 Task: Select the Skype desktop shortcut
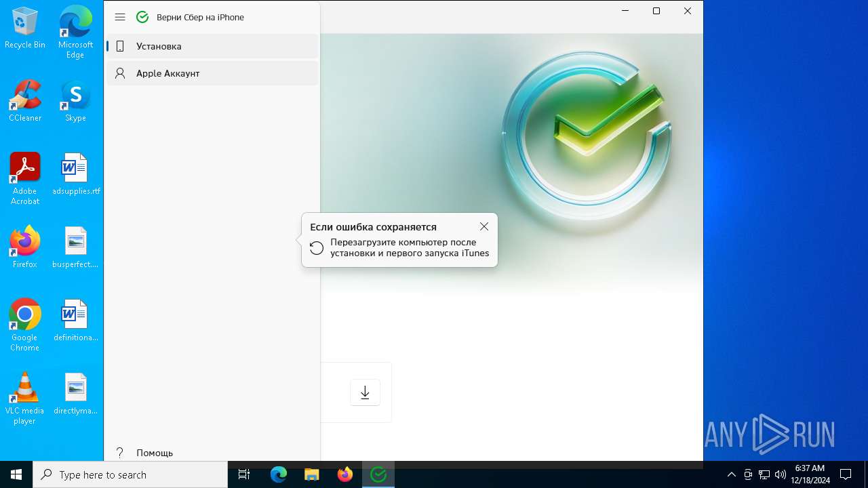[x=75, y=102]
